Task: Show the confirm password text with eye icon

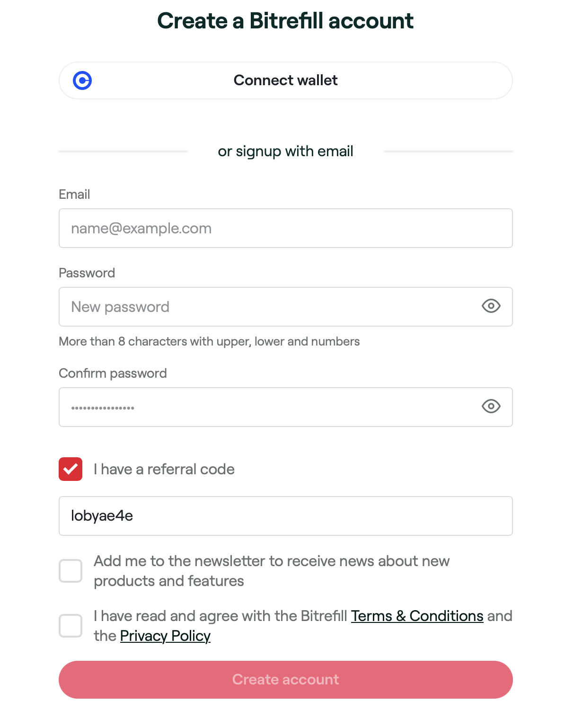Action: point(491,407)
